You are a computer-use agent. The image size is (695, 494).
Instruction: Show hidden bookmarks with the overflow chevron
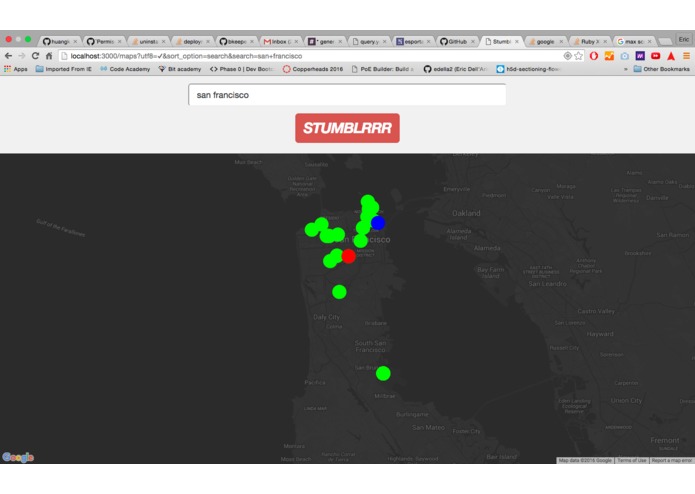click(x=625, y=70)
